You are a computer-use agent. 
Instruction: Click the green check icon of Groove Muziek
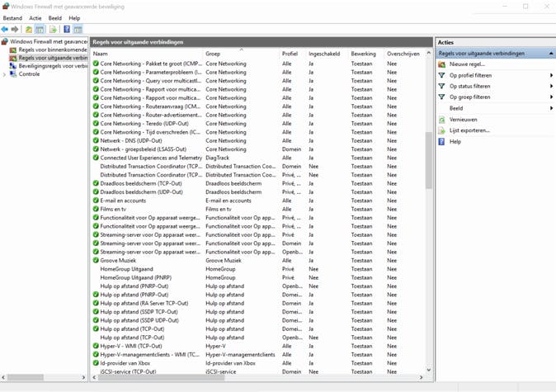[x=96, y=260]
